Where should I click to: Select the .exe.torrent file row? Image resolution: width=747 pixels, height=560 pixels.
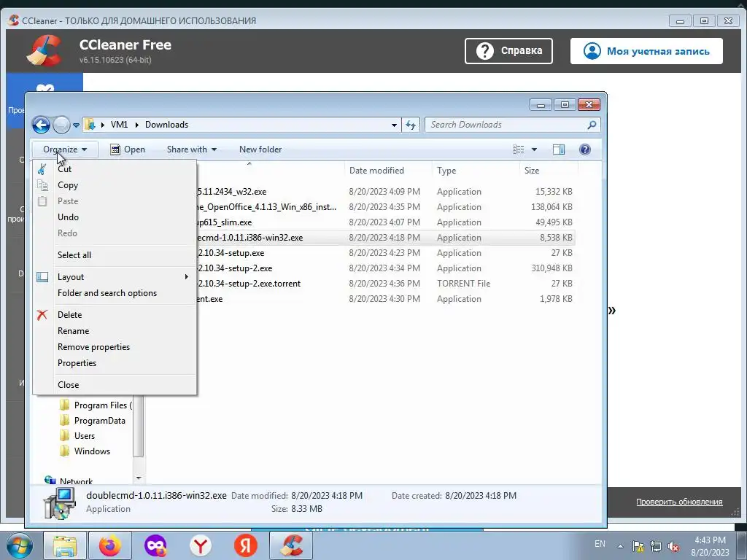coord(385,284)
